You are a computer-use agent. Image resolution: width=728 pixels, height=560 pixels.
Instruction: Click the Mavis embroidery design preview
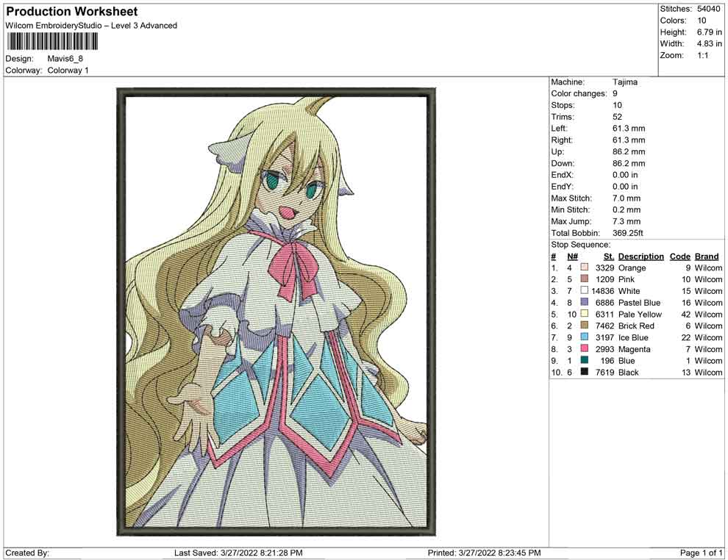[x=276, y=312]
